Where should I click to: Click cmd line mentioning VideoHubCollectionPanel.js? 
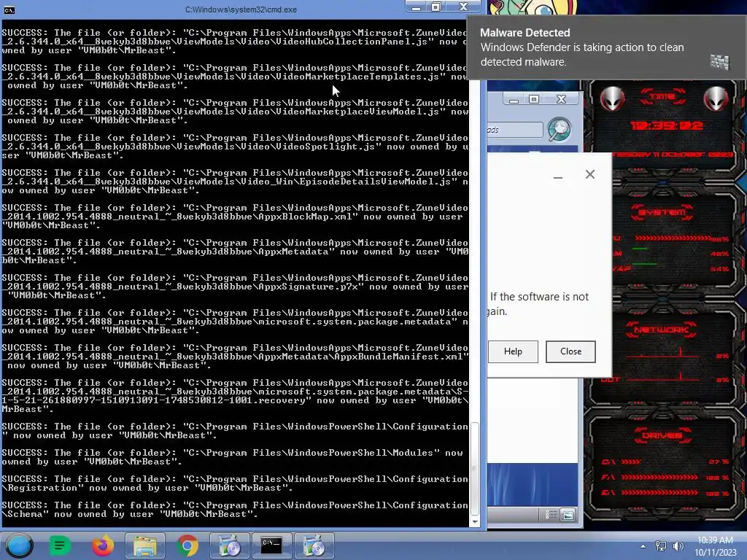(235, 42)
